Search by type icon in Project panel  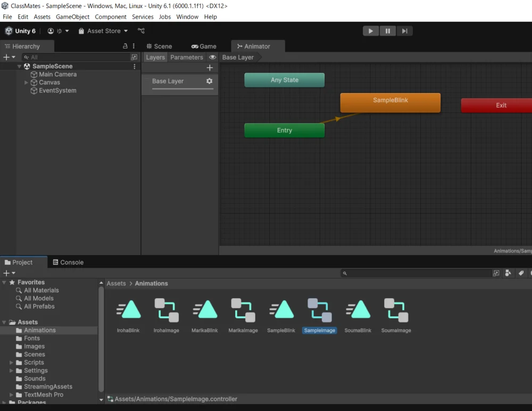[508, 273]
